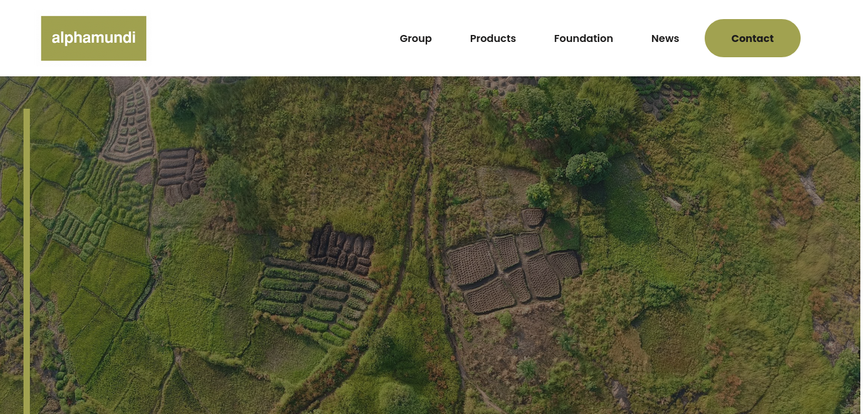Screen dimensions: 868x414
Task: Go to the Foundation page
Action: (583, 38)
